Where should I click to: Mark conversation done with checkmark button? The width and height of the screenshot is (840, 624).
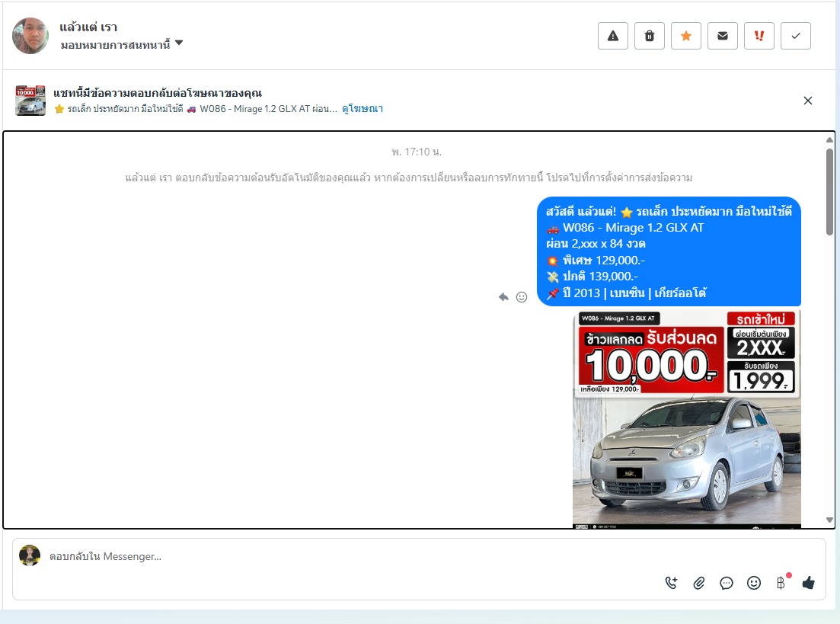pyautogui.click(x=796, y=36)
